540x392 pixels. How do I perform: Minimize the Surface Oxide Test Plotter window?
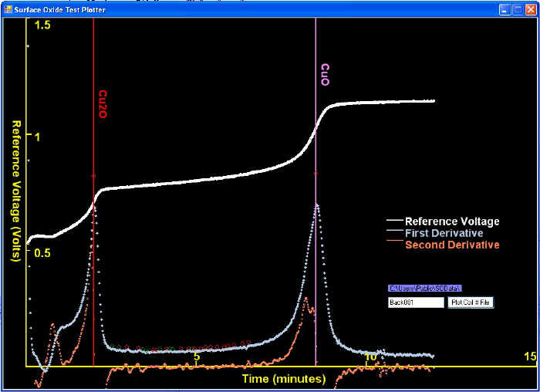coord(504,9)
